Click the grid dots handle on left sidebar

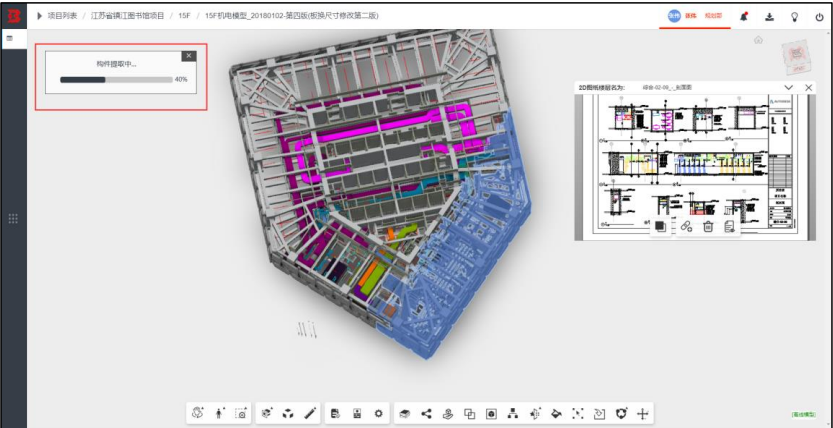[x=13, y=218]
